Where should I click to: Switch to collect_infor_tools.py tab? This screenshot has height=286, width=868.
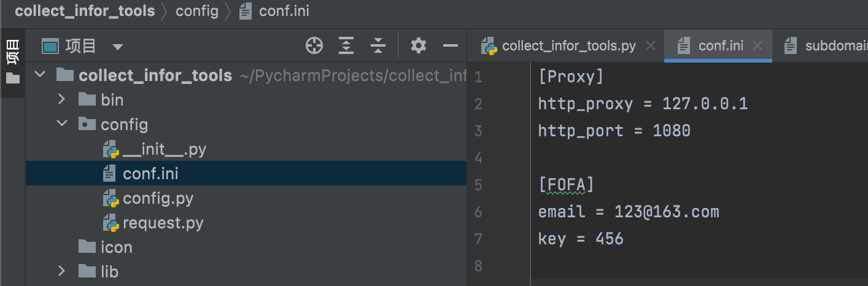[568, 45]
